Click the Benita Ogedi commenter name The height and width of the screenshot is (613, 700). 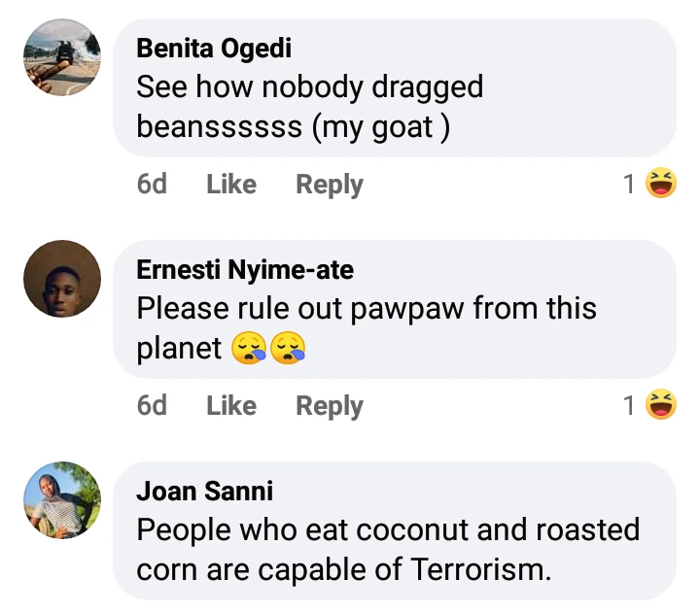(x=214, y=48)
